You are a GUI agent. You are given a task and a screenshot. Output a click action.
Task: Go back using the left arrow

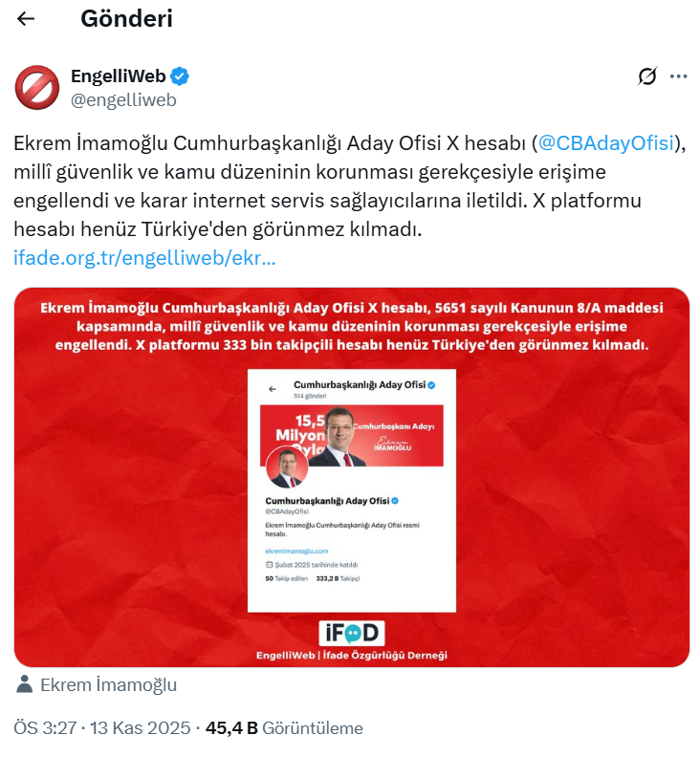pyautogui.click(x=26, y=19)
